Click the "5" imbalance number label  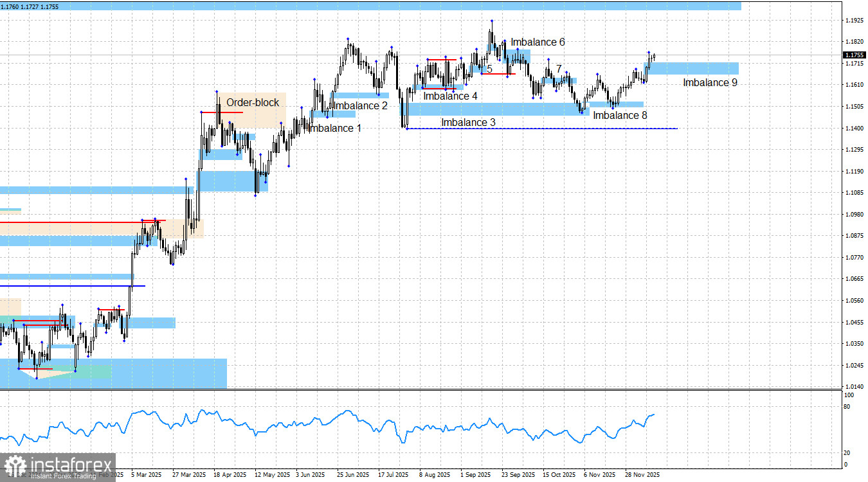[489, 68]
